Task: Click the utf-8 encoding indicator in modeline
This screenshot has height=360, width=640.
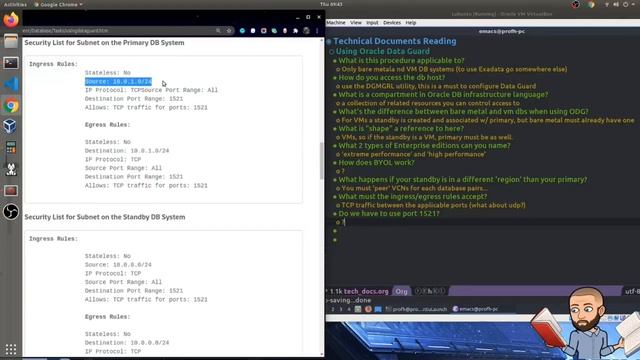Action: tap(632, 291)
